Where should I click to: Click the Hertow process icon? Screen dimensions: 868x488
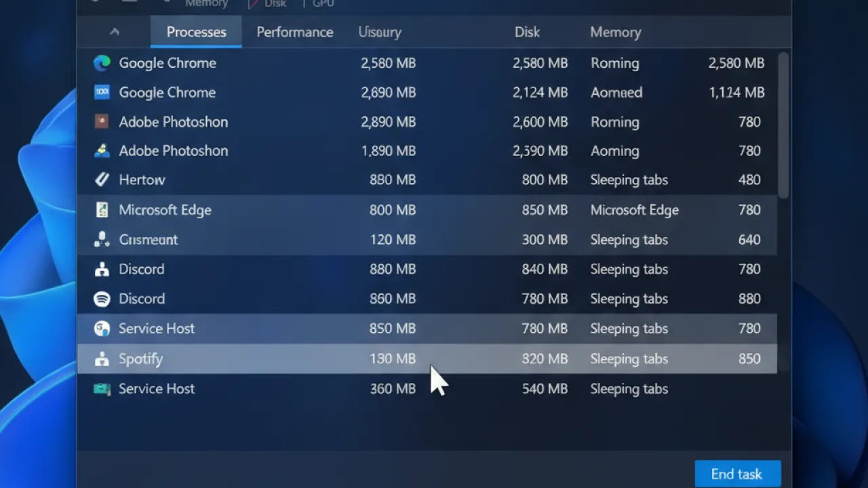click(102, 180)
